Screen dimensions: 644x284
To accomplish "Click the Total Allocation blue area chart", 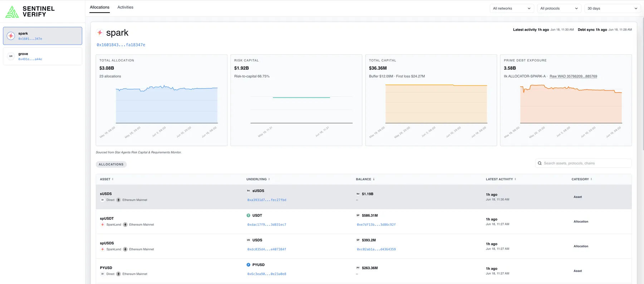I will click(x=167, y=104).
